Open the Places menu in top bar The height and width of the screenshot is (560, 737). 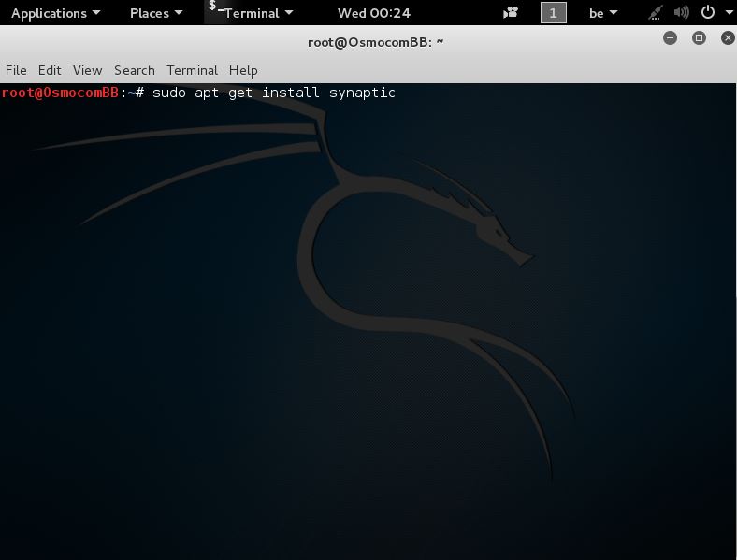click(x=156, y=13)
